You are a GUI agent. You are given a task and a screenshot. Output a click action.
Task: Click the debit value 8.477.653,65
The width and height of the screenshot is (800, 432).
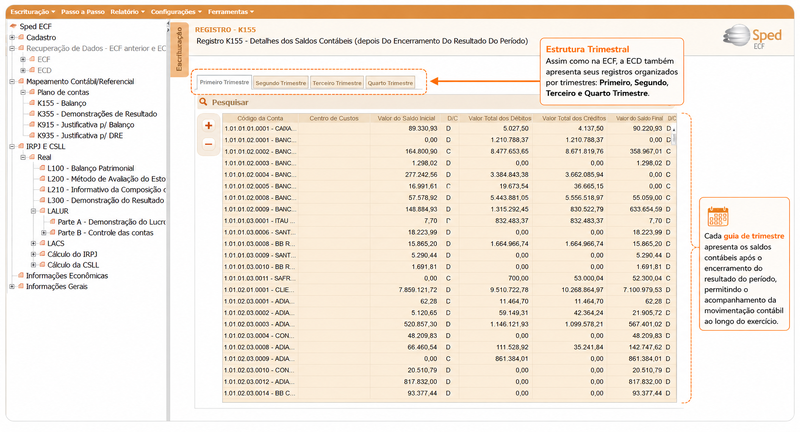509,151
